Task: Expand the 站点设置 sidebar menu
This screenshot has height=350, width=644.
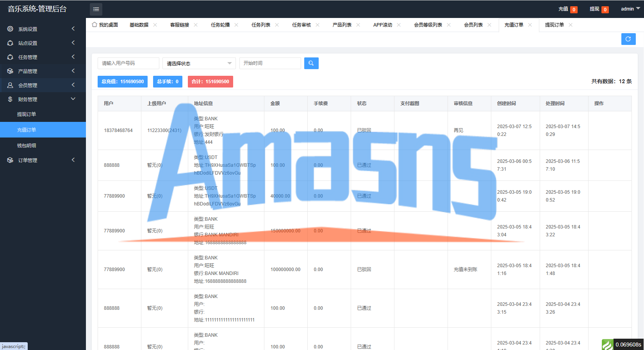Action: 73,43
